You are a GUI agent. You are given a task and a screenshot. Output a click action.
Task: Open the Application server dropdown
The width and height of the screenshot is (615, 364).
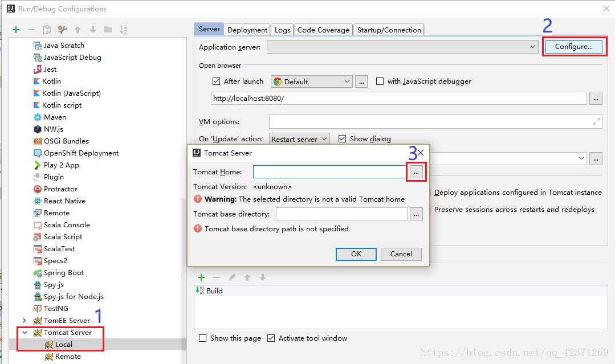click(402, 47)
